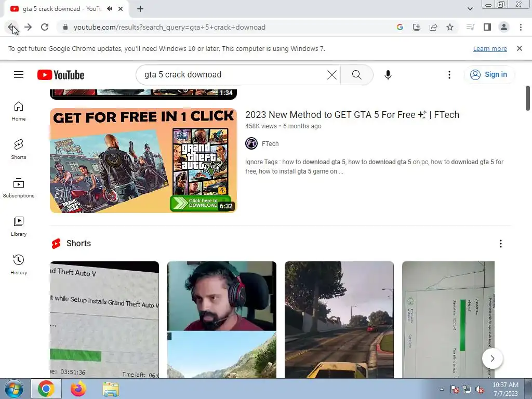Open the FTech channel name link
This screenshot has width=532, height=399.
270,144
